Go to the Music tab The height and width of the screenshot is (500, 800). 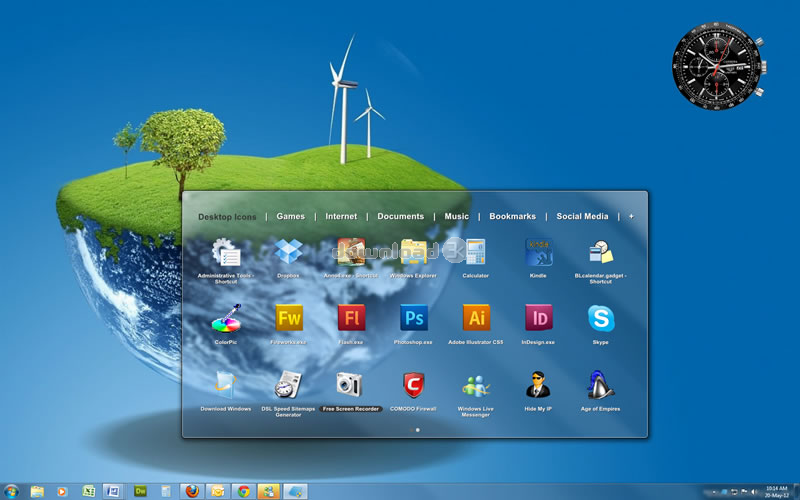click(457, 216)
